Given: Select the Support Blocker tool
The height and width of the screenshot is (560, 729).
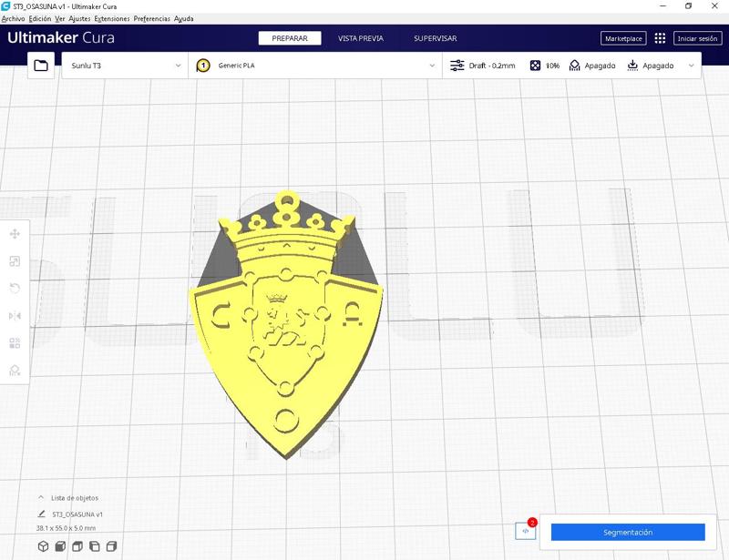Looking at the screenshot, I should 14,371.
